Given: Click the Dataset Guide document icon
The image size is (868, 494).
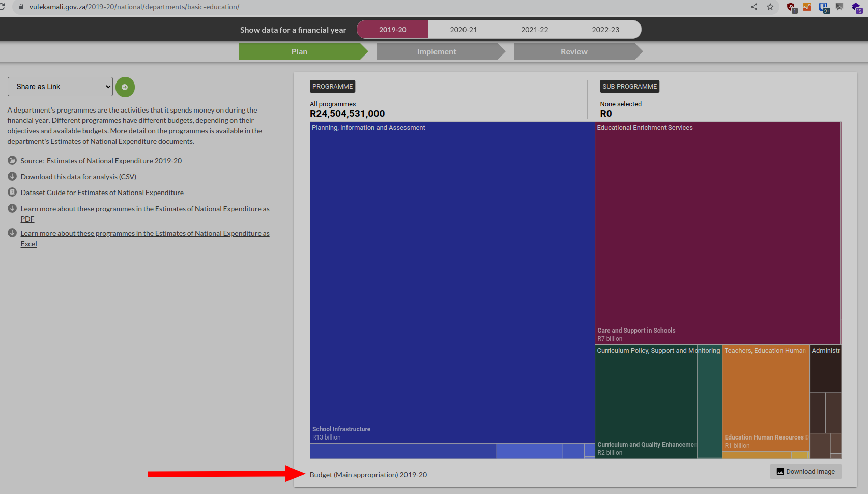Looking at the screenshot, I should tap(12, 192).
